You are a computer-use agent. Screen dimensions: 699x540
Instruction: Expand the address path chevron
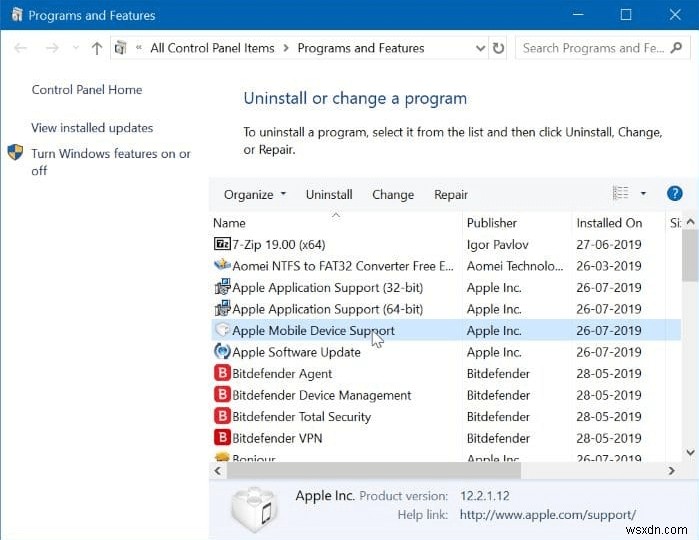139,47
